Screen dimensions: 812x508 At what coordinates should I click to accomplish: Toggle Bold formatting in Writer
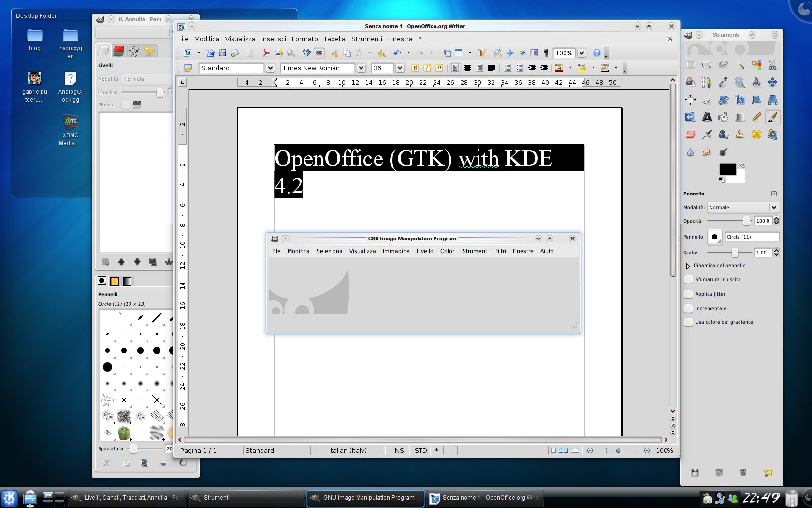(x=415, y=68)
